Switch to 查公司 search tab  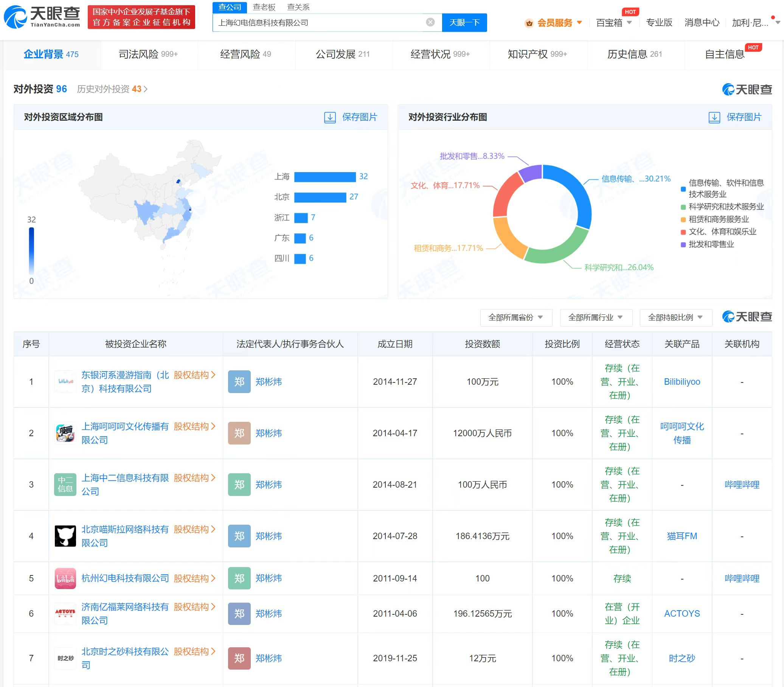230,7
